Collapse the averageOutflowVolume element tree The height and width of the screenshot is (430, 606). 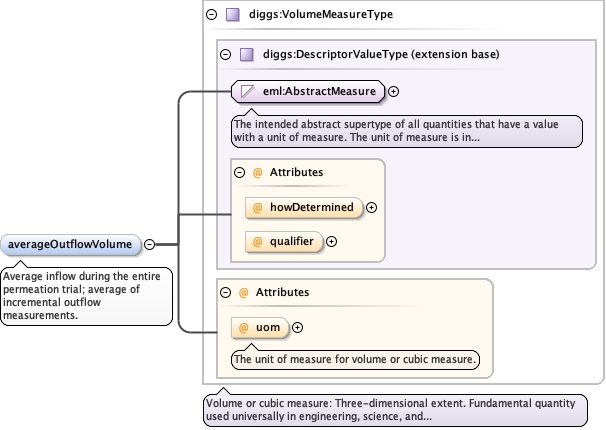coord(149,243)
